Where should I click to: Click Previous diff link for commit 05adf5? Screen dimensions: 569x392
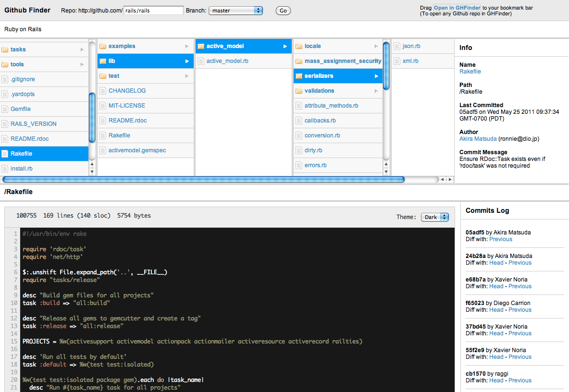click(x=500, y=239)
